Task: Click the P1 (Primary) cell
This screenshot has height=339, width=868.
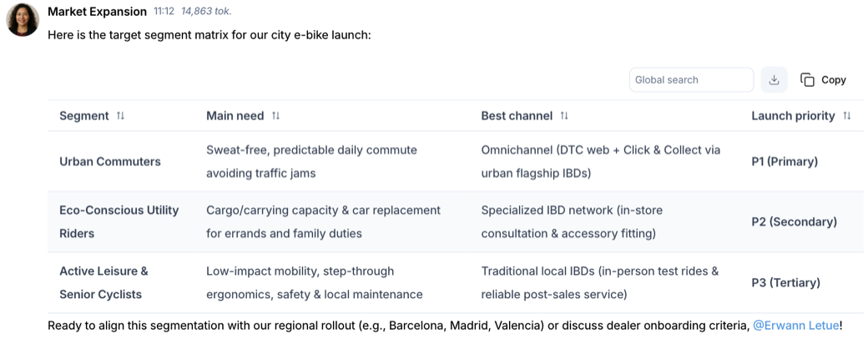Action: 785,162
